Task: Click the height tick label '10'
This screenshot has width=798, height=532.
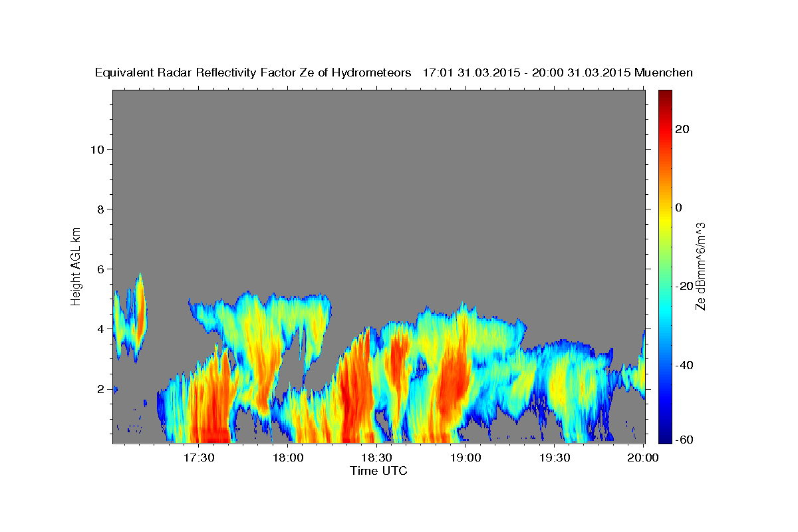Action: tap(98, 149)
